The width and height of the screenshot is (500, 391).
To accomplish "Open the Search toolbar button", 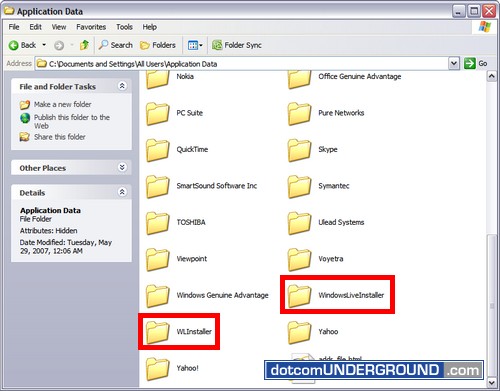I will (116, 45).
